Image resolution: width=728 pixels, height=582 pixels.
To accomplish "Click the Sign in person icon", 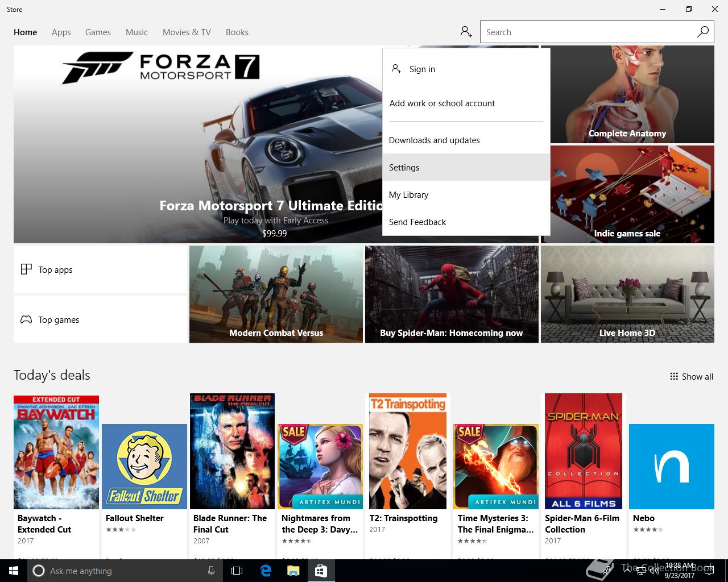I will click(x=396, y=69).
